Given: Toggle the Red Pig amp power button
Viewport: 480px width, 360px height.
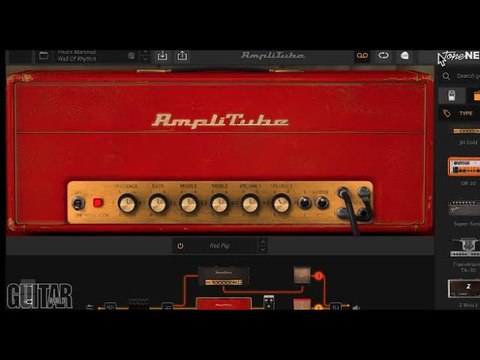Looking at the screenshot, I should 180,246.
